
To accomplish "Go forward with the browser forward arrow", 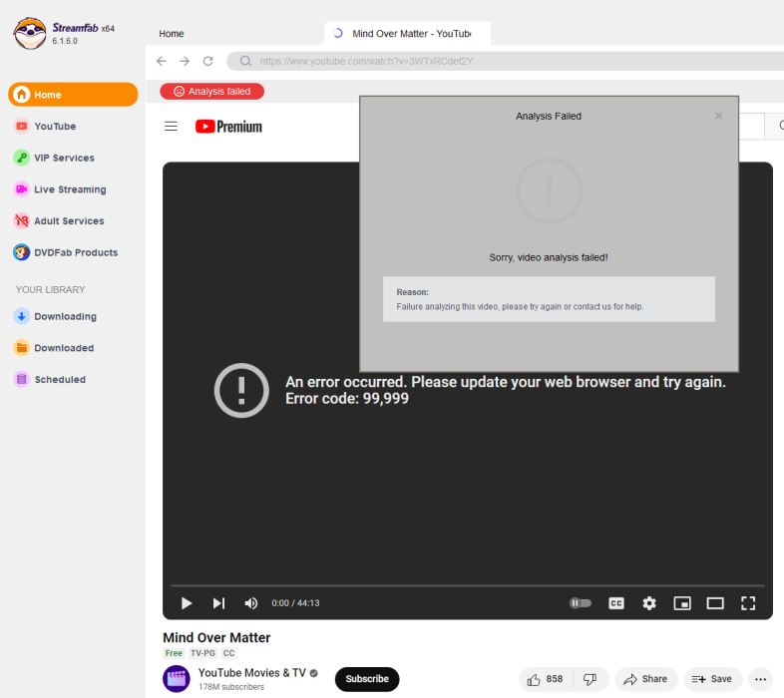I will tap(185, 61).
